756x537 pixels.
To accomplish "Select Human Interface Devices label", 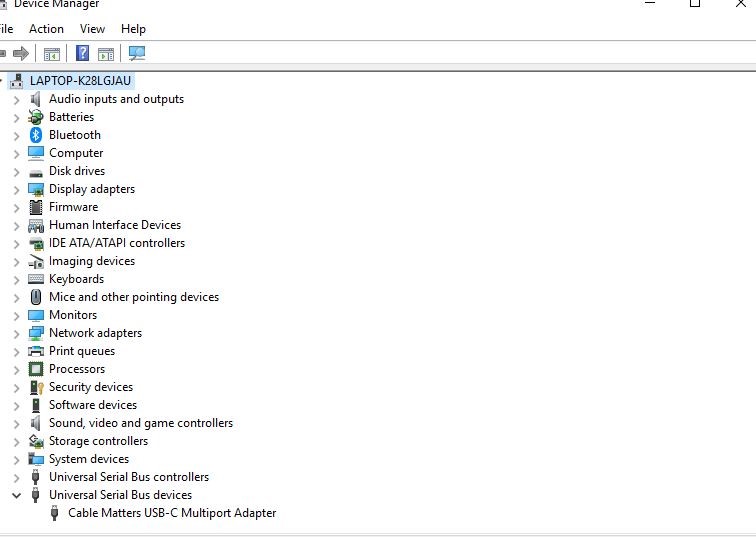I will pos(115,225).
